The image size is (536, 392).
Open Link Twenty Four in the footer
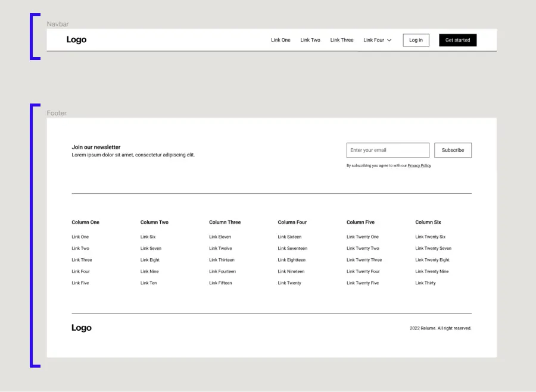(x=363, y=271)
